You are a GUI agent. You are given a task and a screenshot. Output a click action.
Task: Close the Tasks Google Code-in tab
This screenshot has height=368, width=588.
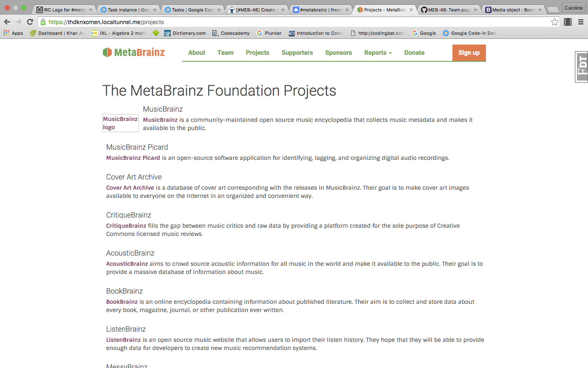[x=219, y=10]
